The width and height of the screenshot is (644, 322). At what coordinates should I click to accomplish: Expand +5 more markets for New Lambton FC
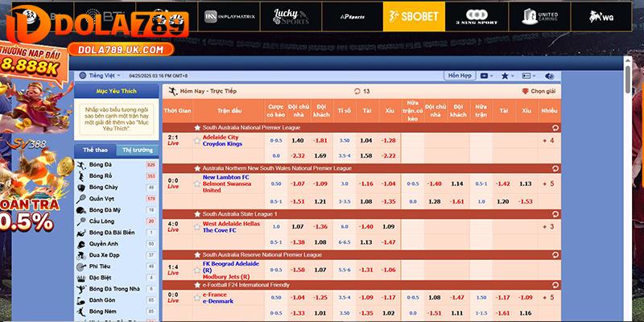pyautogui.click(x=548, y=184)
